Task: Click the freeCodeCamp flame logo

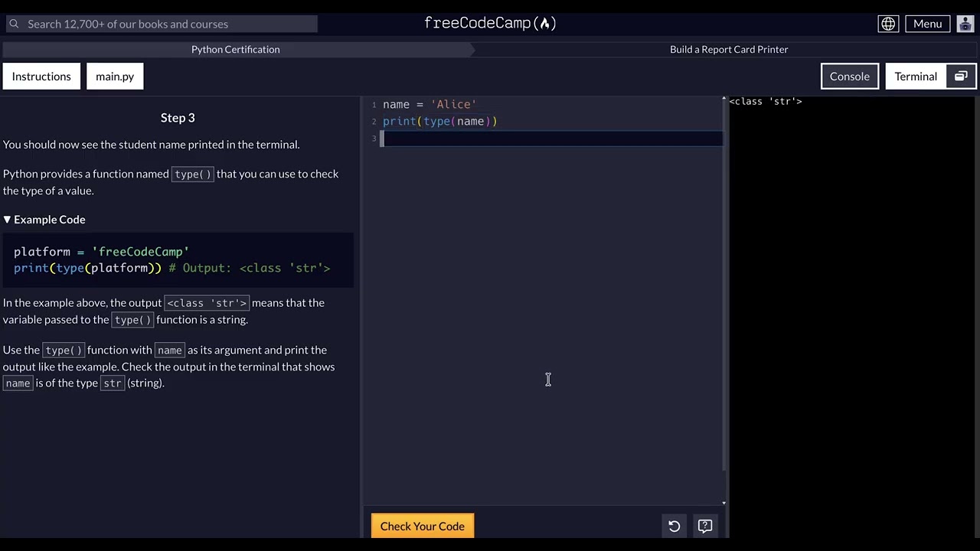Action: point(490,23)
